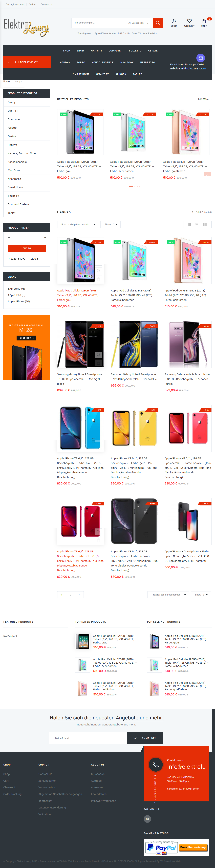Click the Anmelden newsletter button
This screenshot has width=215, height=868.
coord(145,738)
